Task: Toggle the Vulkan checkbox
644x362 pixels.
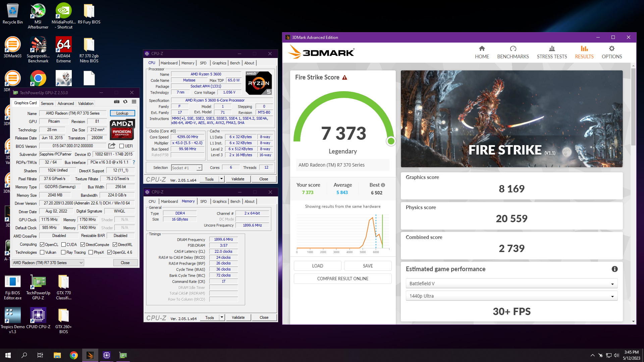Action: click(x=42, y=252)
